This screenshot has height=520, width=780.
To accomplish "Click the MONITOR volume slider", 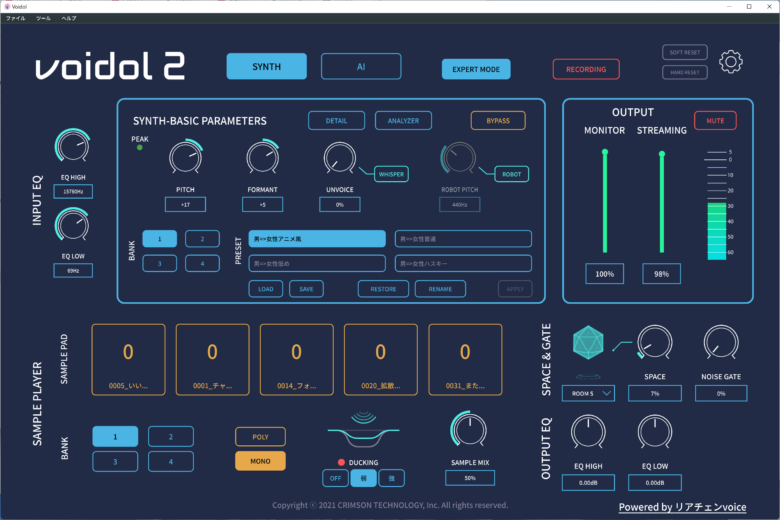I will [605, 201].
